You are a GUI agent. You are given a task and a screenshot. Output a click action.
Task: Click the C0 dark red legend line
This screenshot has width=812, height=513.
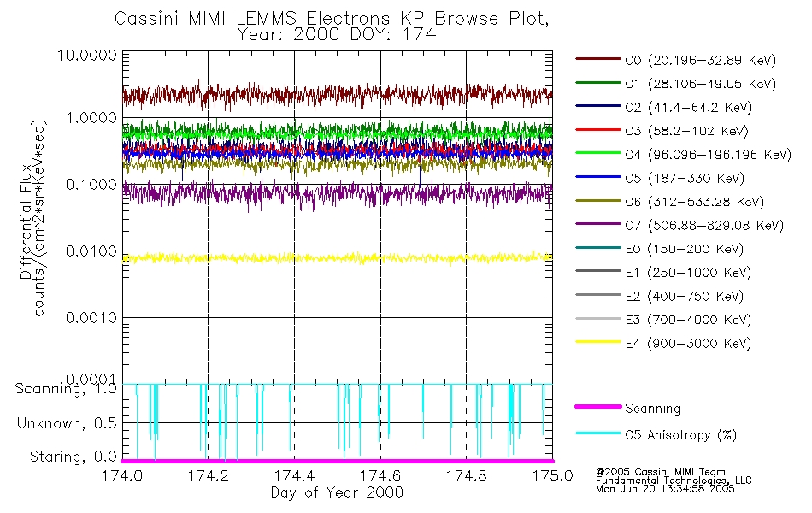597,59
